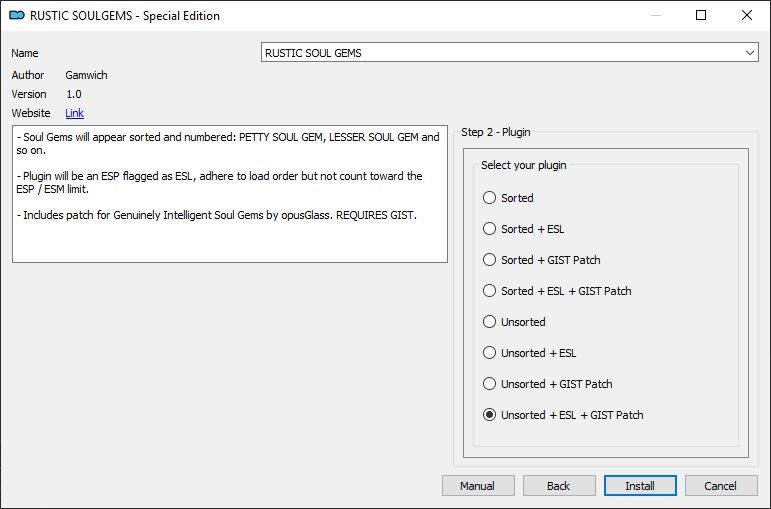The width and height of the screenshot is (771, 509).
Task: Click the installer icon in title bar
Action: pos(17,15)
